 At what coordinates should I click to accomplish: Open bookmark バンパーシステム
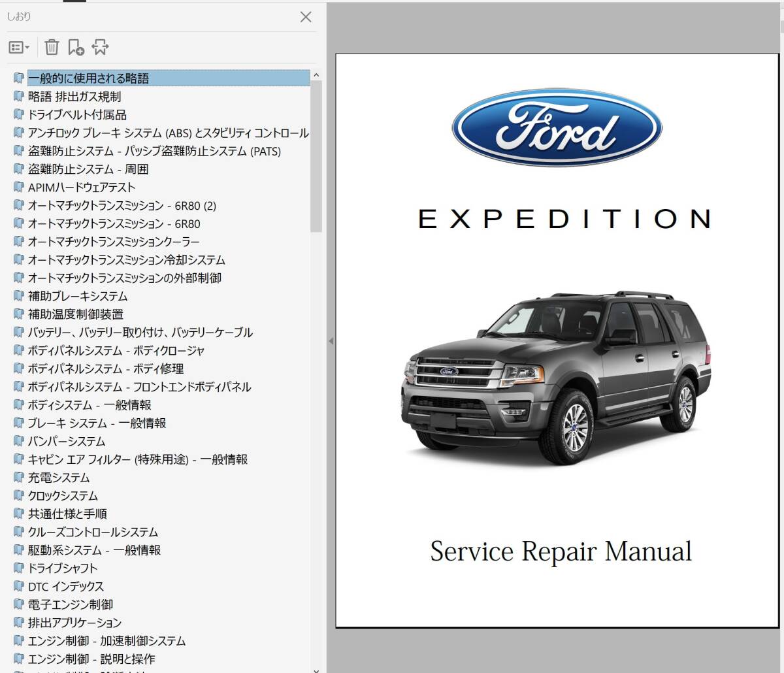tap(66, 442)
